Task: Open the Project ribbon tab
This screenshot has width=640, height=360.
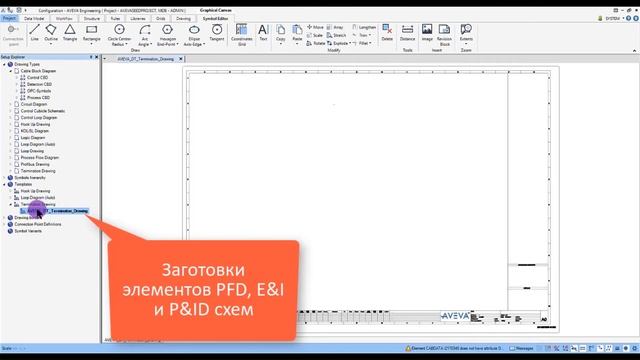Action: tap(9, 18)
